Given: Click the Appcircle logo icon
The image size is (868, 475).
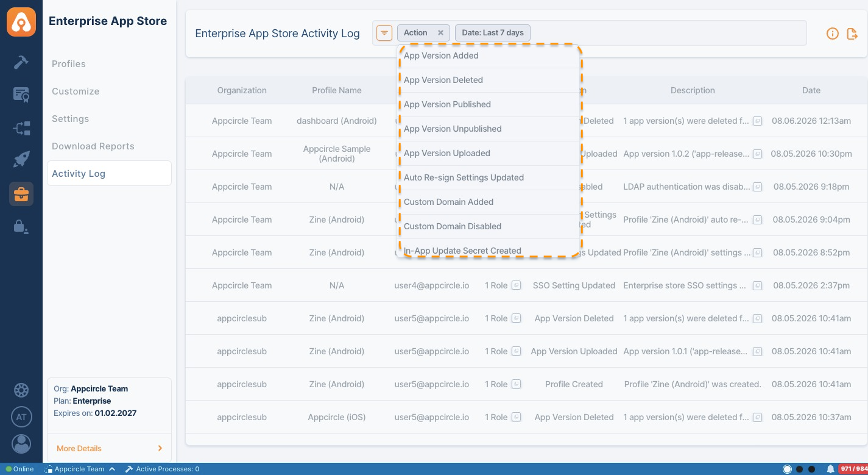Looking at the screenshot, I should pyautogui.click(x=21, y=21).
